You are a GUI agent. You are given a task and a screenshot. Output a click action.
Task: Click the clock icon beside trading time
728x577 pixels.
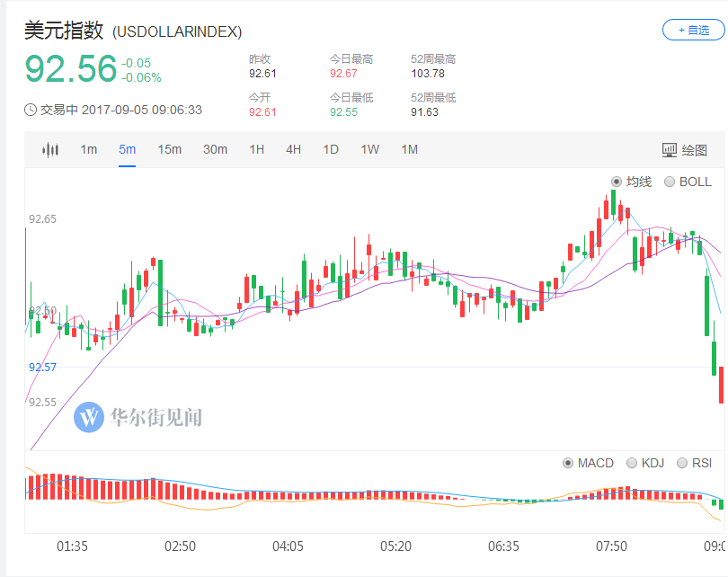31,110
